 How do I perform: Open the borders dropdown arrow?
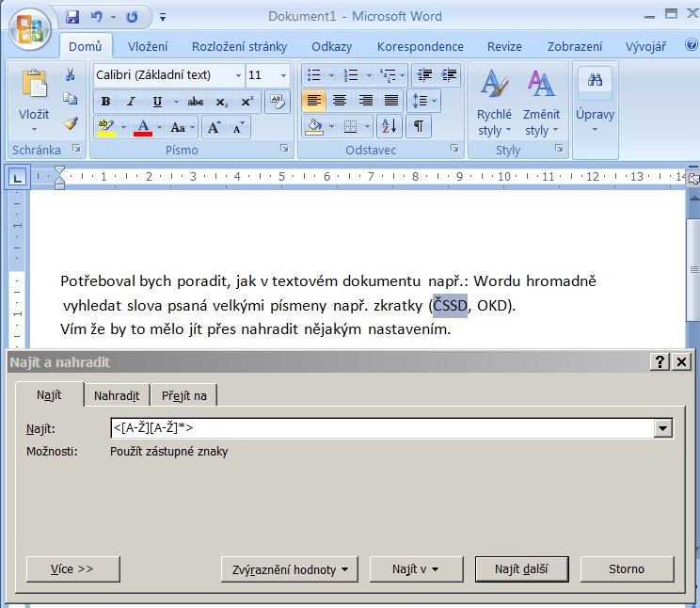(367, 127)
